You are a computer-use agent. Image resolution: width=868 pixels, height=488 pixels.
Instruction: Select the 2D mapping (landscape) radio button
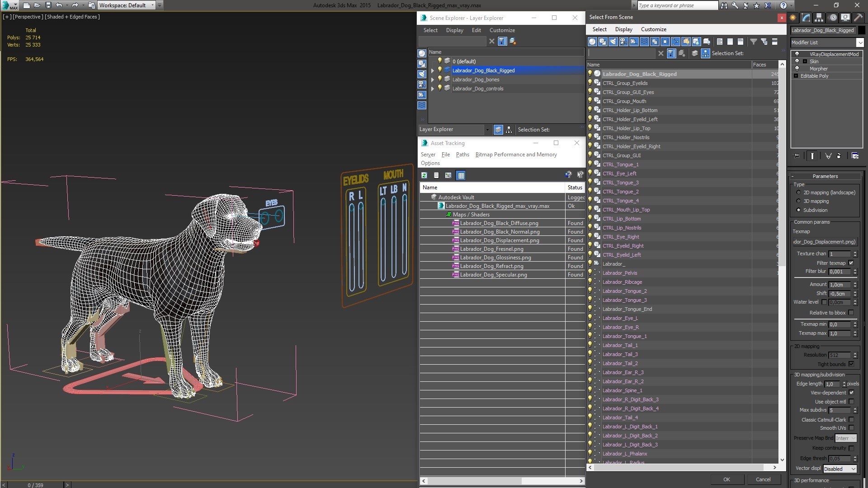[x=798, y=192]
